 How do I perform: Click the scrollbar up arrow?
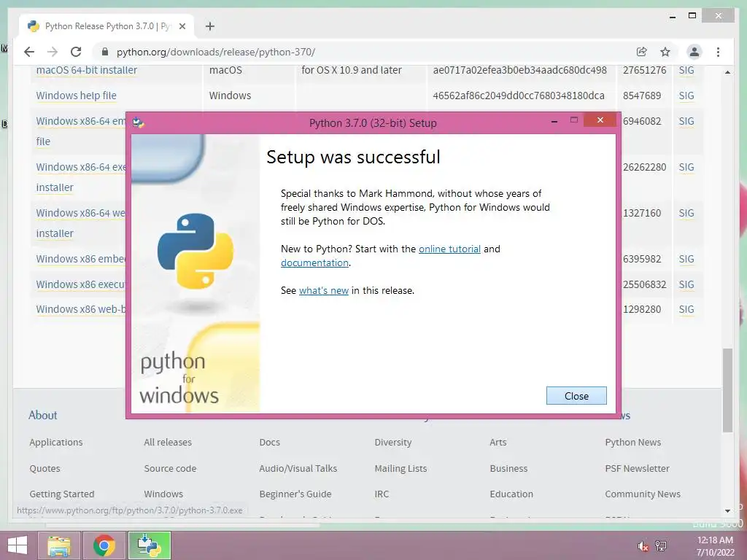pyautogui.click(x=727, y=72)
